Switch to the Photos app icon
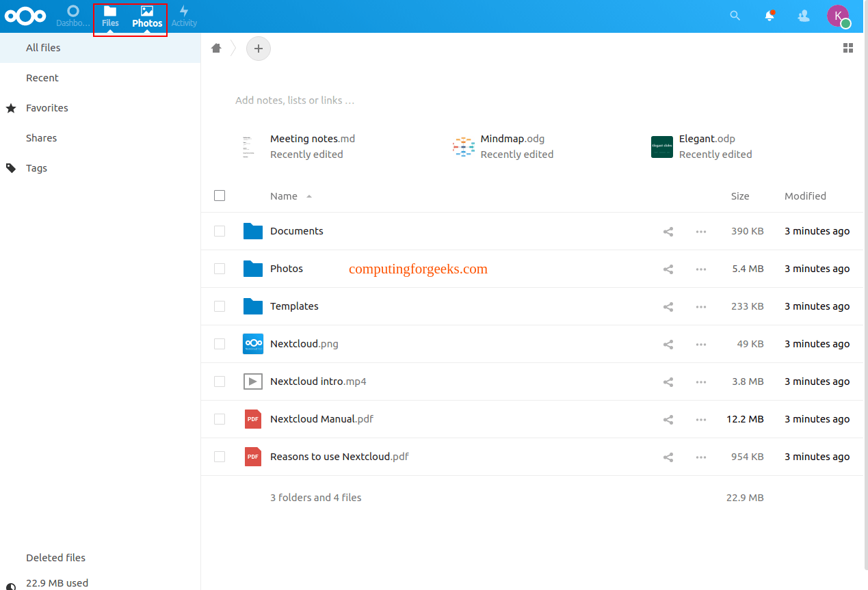Screen dimensions: 868x590 point(146,16)
